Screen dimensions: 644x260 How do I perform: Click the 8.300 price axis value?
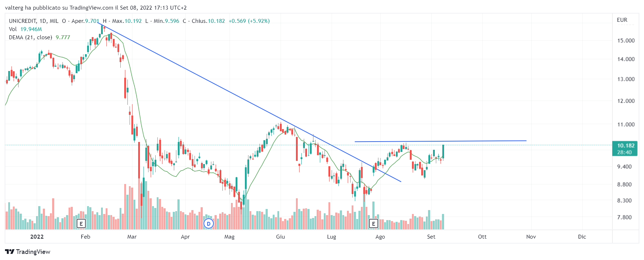624,200
